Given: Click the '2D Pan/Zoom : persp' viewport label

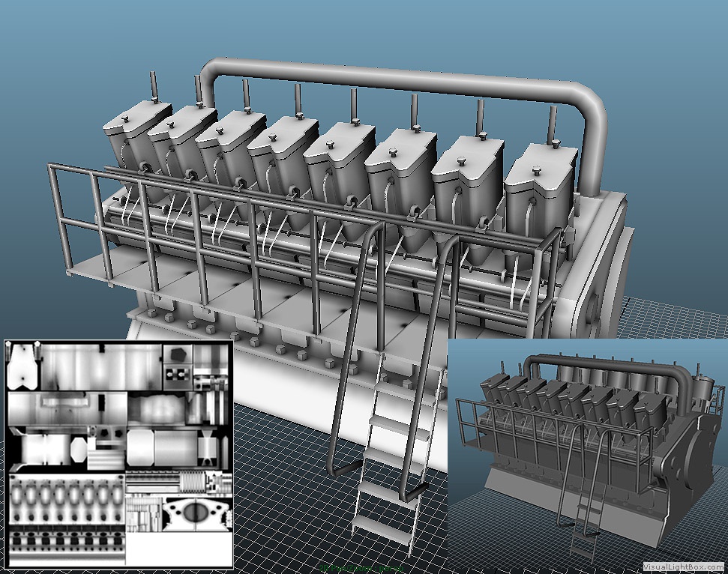Looking at the screenshot, I should (x=361, y=569).
